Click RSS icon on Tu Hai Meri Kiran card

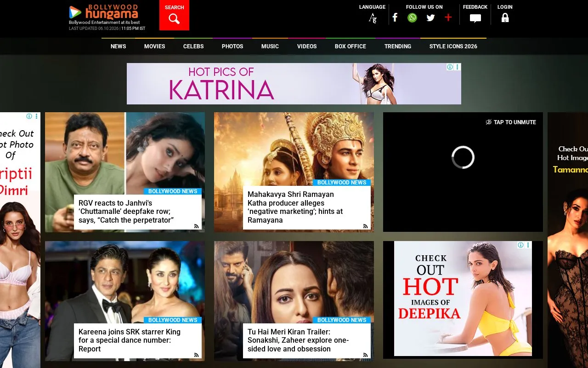tap(365, 355)
